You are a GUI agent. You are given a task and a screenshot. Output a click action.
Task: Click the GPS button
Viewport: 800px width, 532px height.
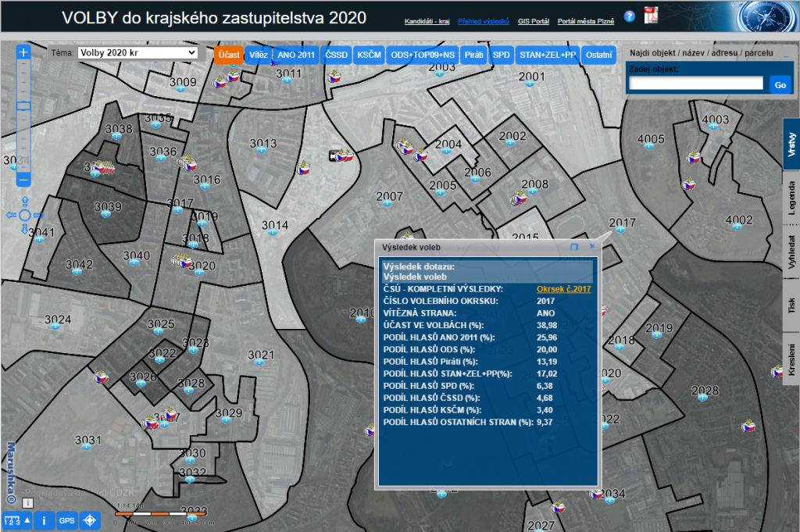click(x=67, y=521)
